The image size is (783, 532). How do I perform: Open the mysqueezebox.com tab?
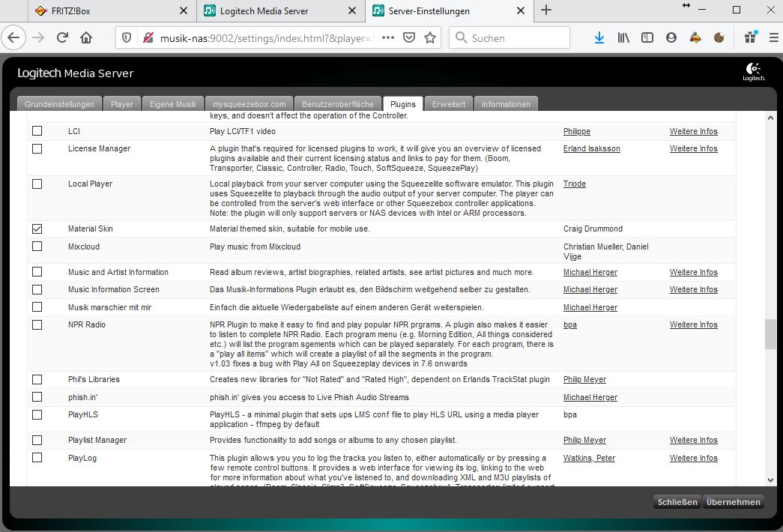[x=250, y=104]
